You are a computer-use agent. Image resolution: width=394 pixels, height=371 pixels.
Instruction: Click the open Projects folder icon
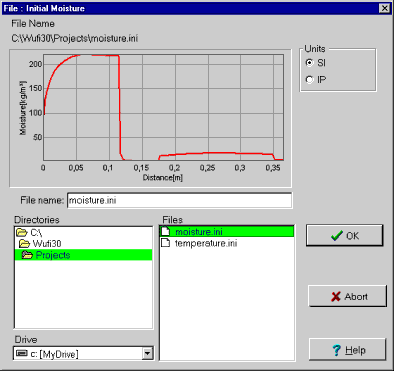[27, 255]
